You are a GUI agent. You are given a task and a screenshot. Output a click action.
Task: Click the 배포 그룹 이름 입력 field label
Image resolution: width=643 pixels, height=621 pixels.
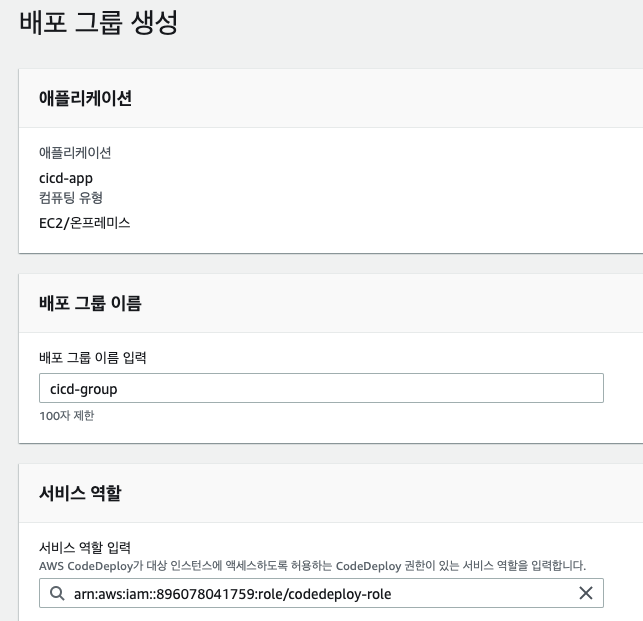93,358
